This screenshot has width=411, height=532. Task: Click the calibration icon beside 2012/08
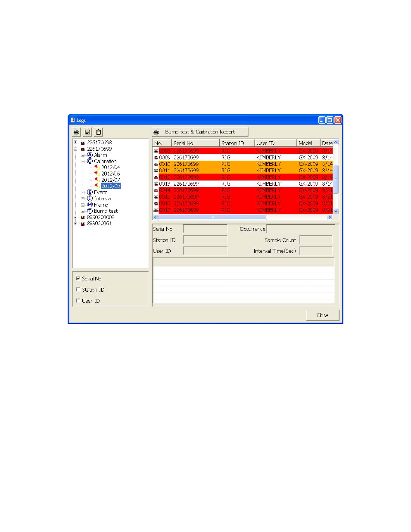(x=97, y=186)
